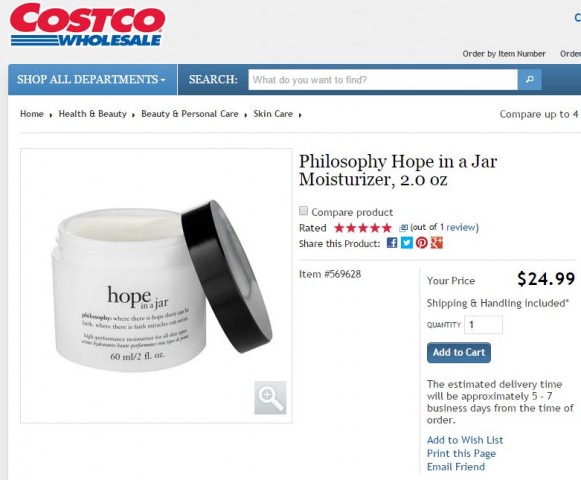The width and height of the screenshot is (581, 480).
Task: Open Health & Beauty breadcrumb
Action: point(93,114)
